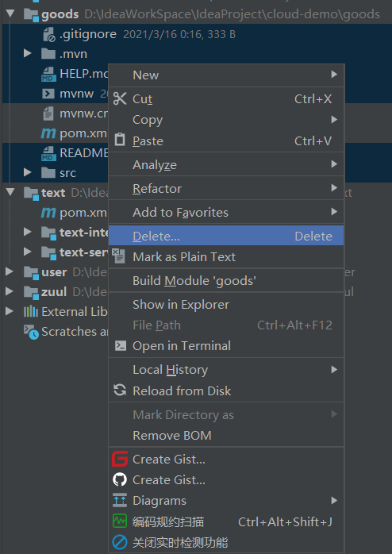Select Show in Explorer

226,304
